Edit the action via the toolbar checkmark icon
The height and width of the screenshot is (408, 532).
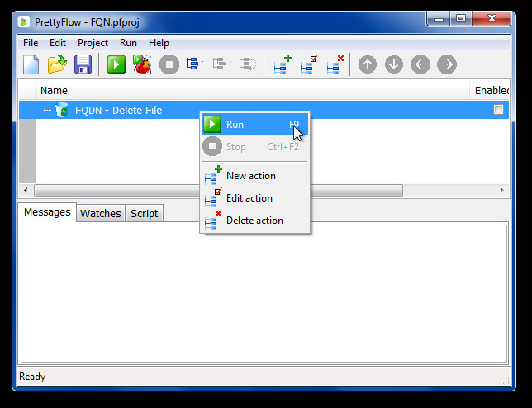tap(309, 64)
